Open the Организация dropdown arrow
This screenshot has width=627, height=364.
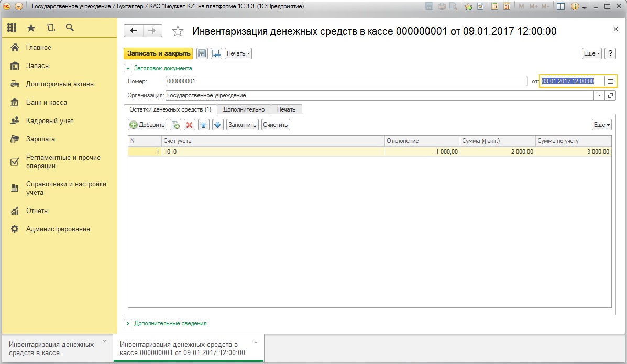pos(599,96)
